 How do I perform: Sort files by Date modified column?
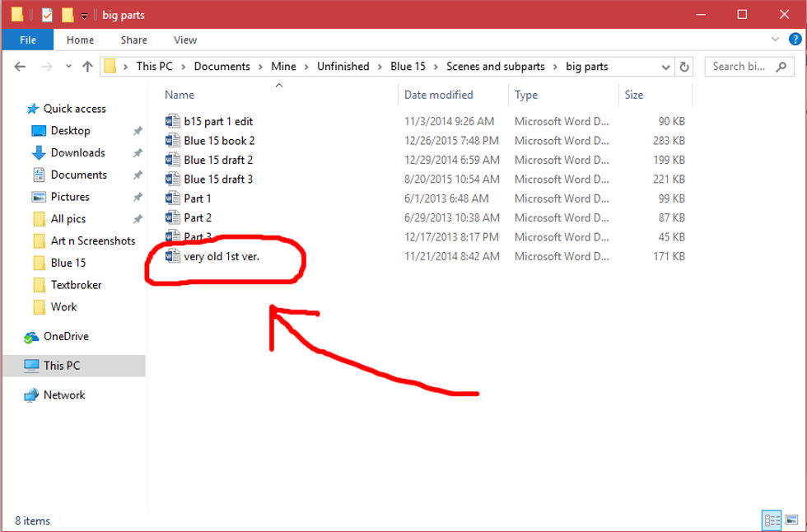[438, 95]
